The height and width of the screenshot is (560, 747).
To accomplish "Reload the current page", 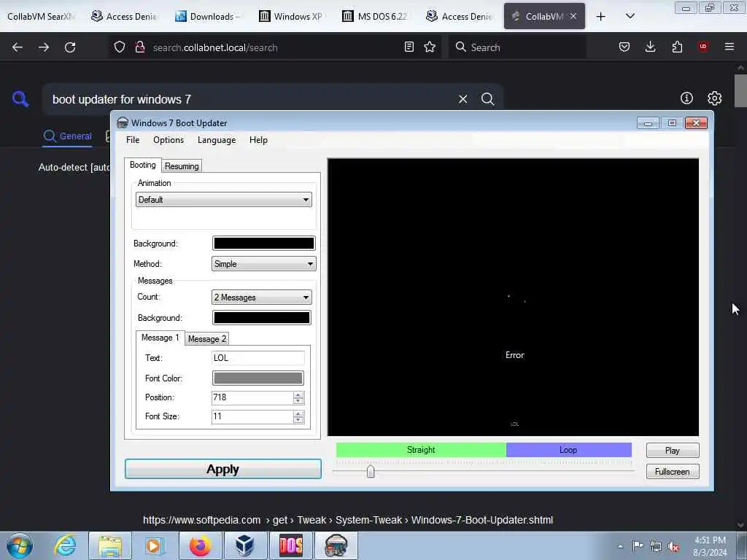I will point(70,47).
